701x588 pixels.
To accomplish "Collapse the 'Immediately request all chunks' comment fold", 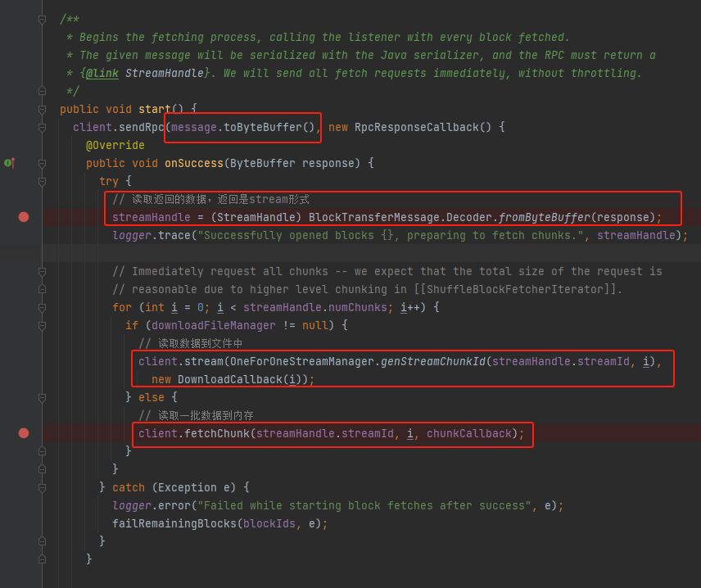I will coord(42,271).
